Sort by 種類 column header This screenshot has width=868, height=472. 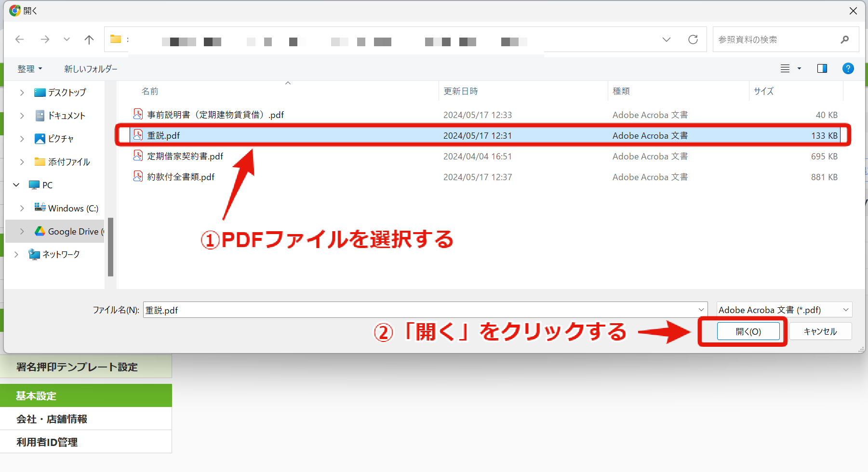click(621, 91)
